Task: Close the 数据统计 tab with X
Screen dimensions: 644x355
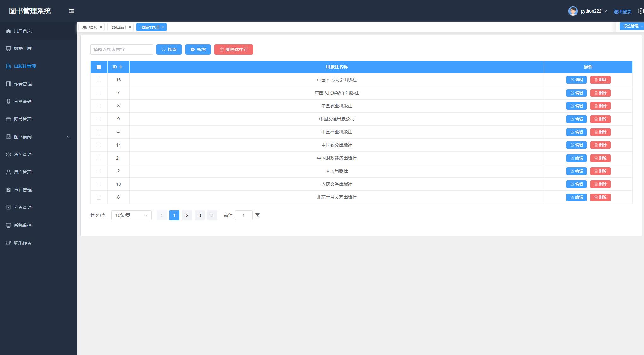Action: (130, 27)
